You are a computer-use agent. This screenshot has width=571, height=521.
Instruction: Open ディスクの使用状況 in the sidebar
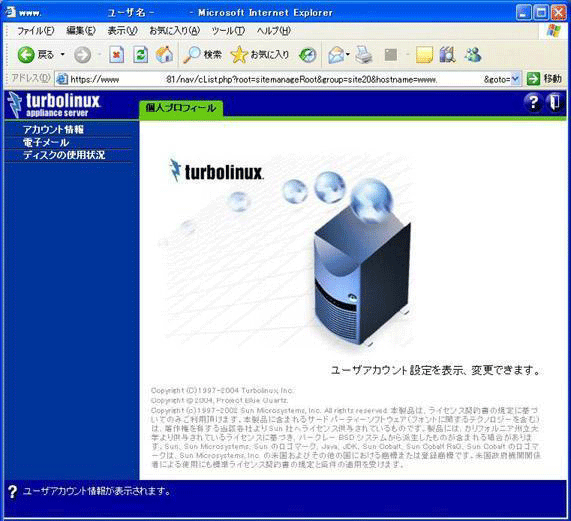pos(64,155)
